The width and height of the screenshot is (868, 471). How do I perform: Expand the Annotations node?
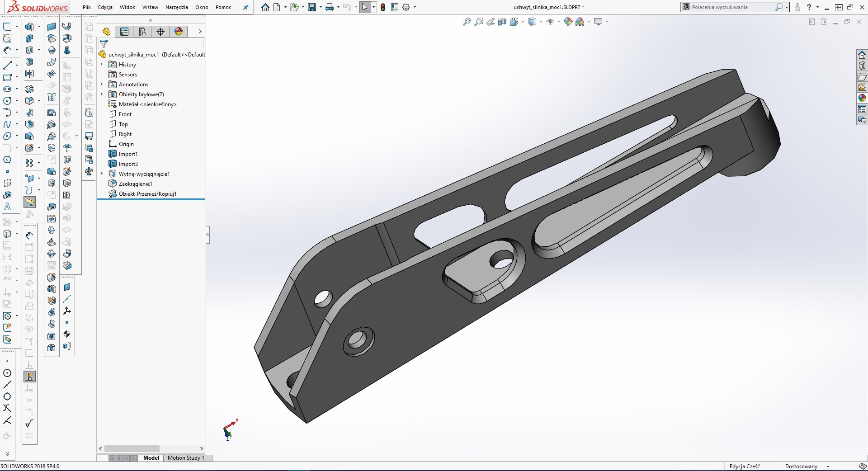(102, 85)
